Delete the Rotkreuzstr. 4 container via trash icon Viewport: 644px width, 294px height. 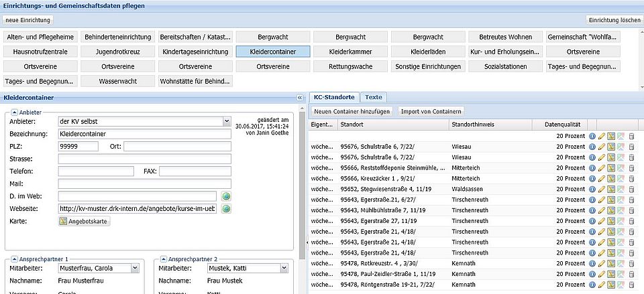(631, 263)
